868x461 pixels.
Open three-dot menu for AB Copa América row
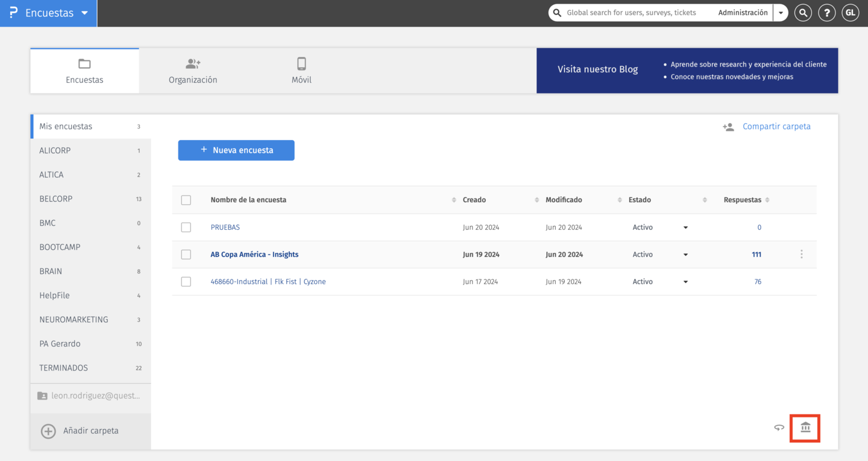(x=801, y=255)
